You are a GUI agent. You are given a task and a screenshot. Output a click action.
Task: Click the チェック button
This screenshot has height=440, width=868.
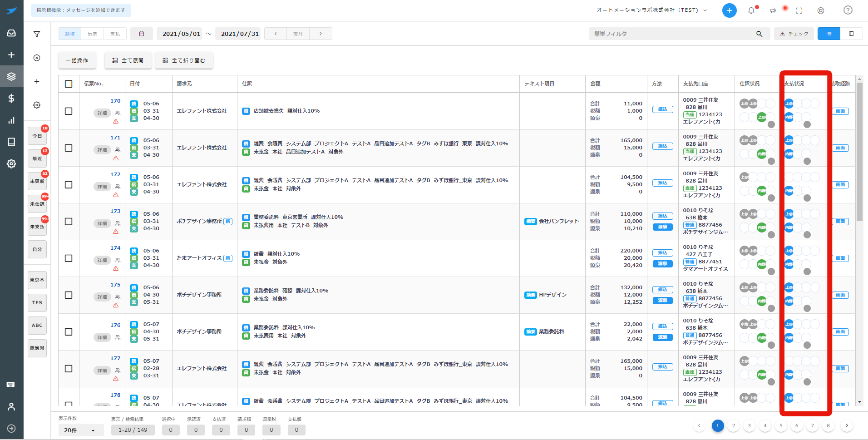[794, 34]
